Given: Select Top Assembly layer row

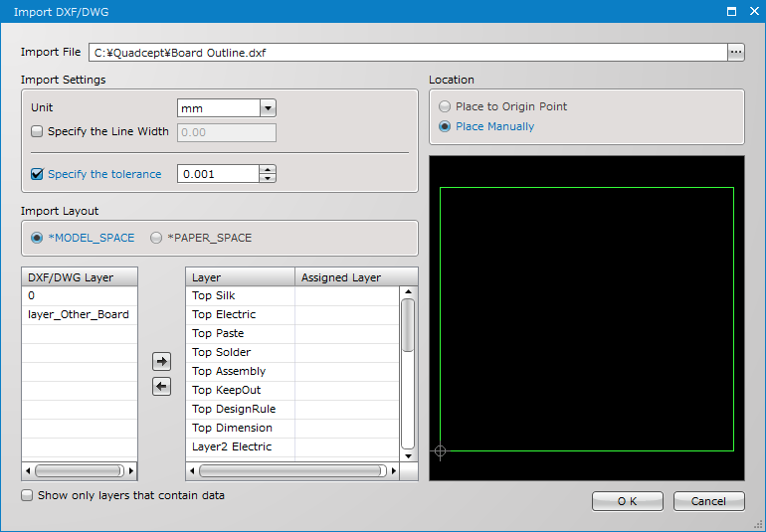Looking at the screenshot, I should 293,371.
